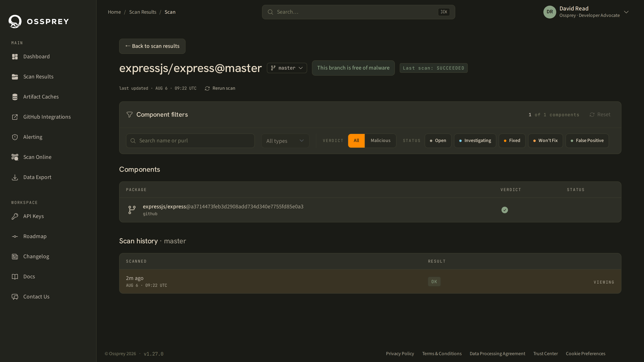Viewport: 644px width, 362px height.
Task: Toggle the Investigating status filter
Action: point(475,141)
